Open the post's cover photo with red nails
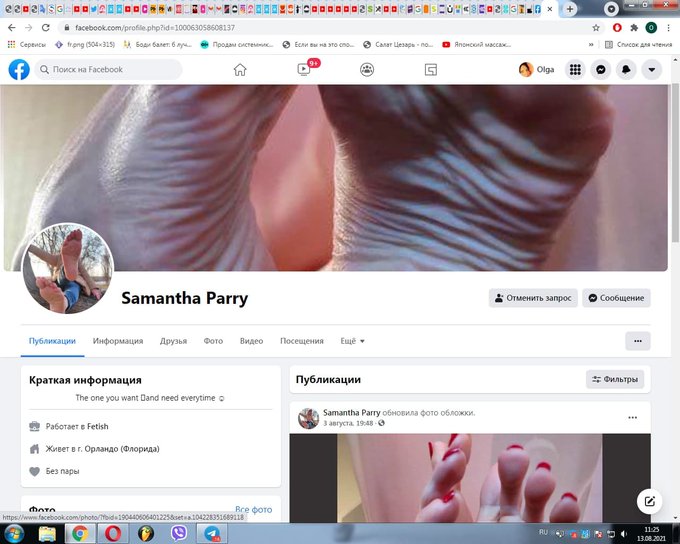This screenshot has height=544, width=680. (470, 478)
